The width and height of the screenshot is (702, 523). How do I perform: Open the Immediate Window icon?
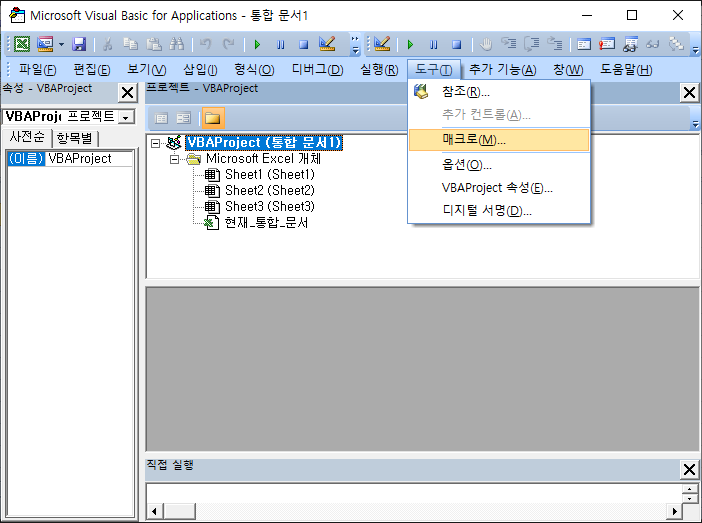[x=607, y=44]
